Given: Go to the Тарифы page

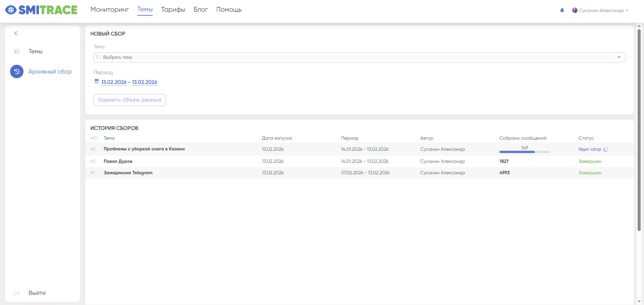Looking at the screenshot, I should 173,10.
